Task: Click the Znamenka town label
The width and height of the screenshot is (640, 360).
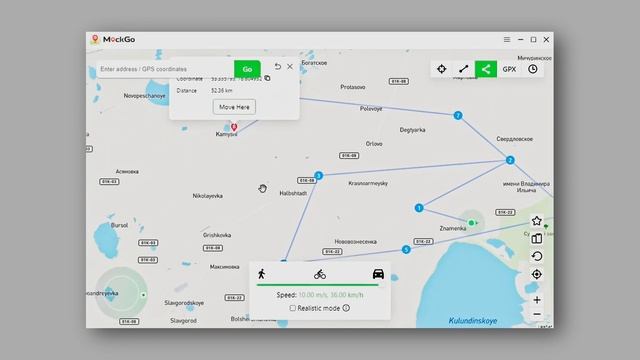Action: (453, 229)
